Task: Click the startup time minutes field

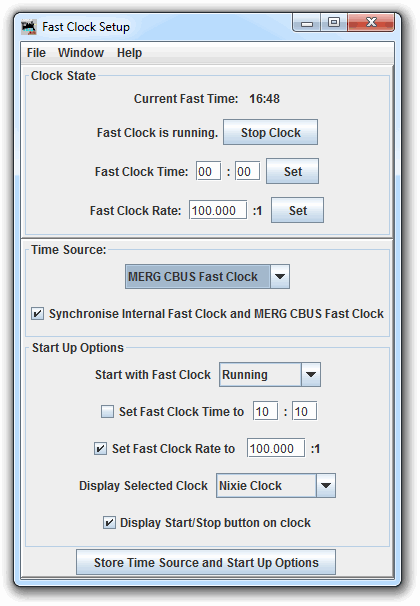Action: (x=304, y=411)
